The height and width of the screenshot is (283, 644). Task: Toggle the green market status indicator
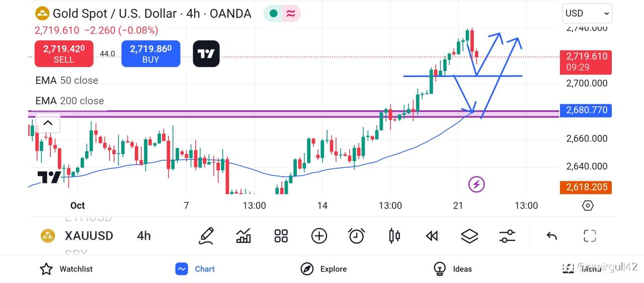(x=274, y=14)
